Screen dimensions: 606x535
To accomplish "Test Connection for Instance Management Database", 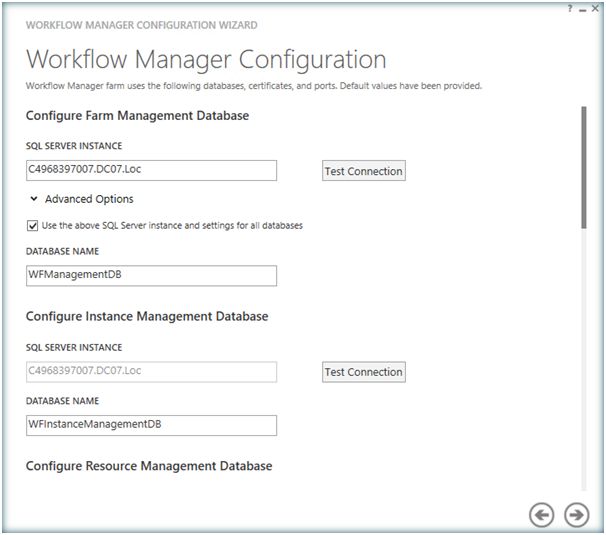I will pos(364,372).
